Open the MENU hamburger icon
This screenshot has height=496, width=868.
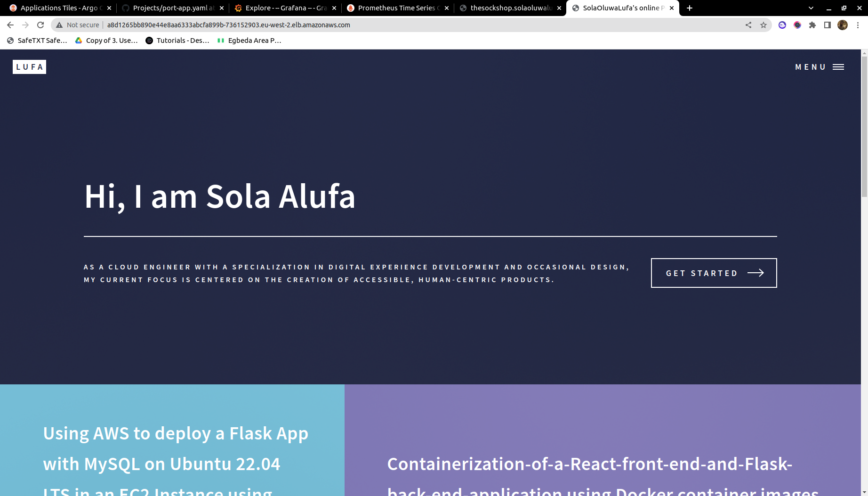tap(838, 67)
